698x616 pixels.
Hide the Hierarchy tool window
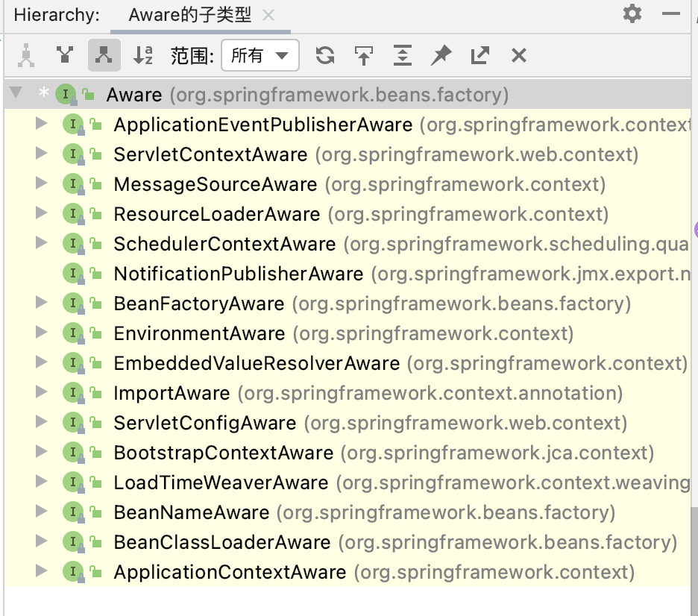[671, 14]
